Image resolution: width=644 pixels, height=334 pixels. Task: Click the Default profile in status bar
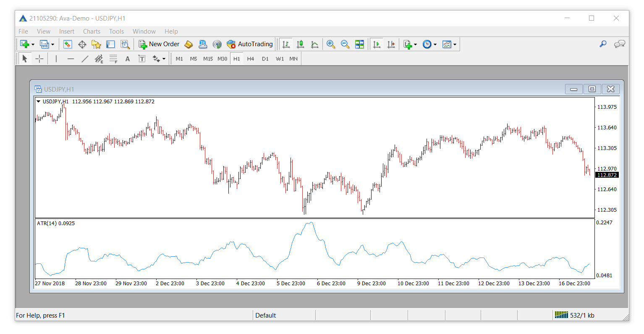point(266,316)
